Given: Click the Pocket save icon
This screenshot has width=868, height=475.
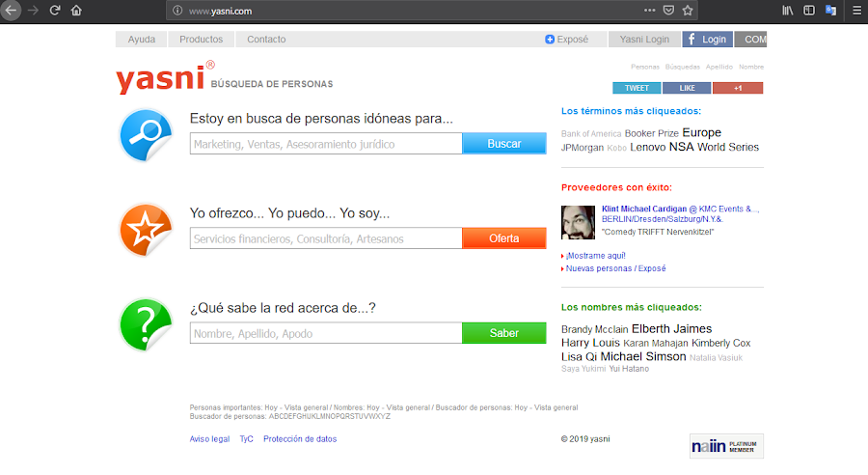Looking at the screenshot, I should (668, 11).
